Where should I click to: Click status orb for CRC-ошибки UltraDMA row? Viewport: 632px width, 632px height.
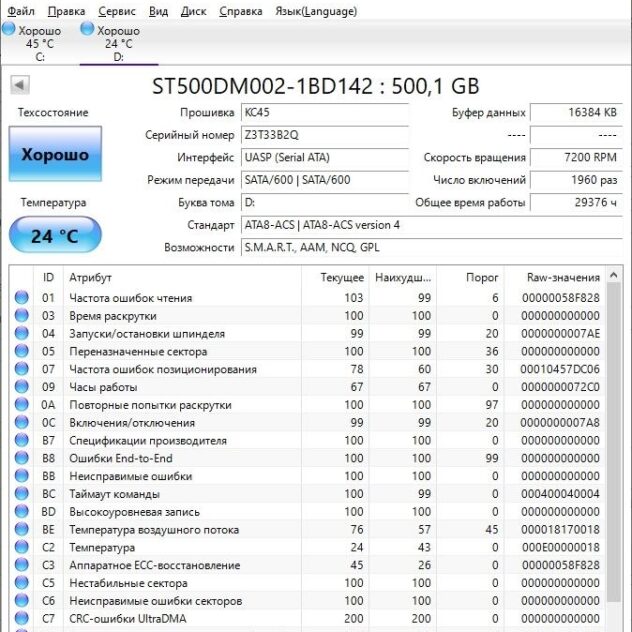coord(22,619)
